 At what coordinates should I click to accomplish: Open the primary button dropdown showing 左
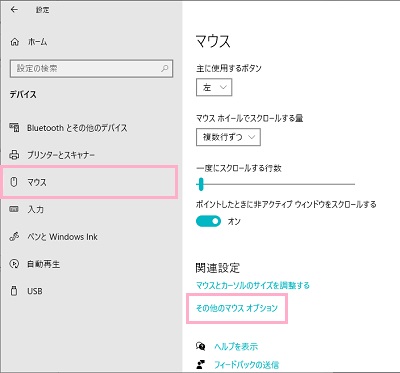pyautogui.click(x=214, y=87)
